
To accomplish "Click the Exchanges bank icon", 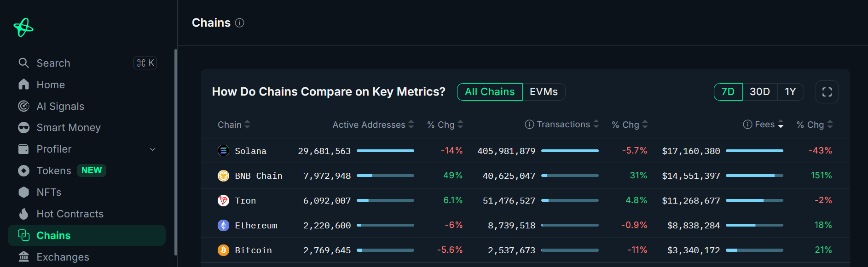I will click(x=23, y=256).
